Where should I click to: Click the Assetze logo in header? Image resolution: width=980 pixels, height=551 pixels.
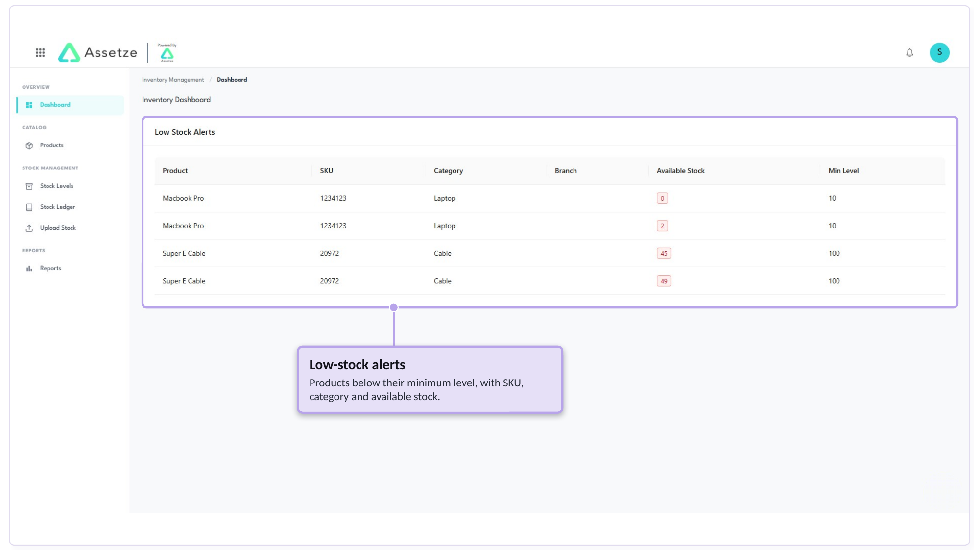[x=97, y=52]
